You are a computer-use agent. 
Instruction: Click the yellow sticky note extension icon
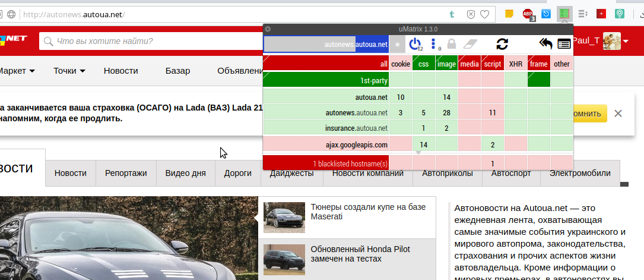click(x=509, y=13)
